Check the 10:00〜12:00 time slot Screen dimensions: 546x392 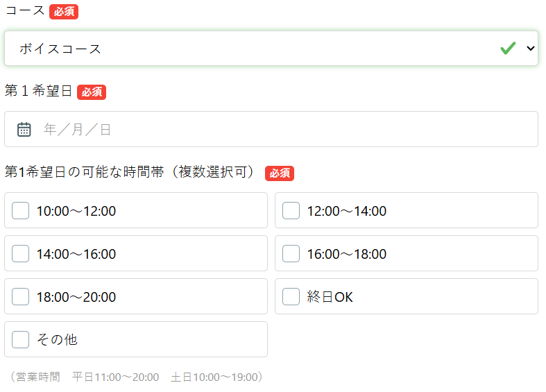pos(21,211)
